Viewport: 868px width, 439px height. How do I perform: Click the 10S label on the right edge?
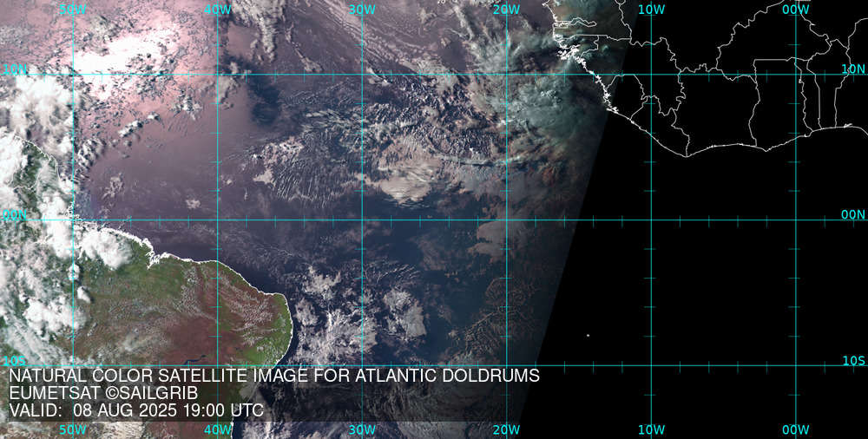pos(853,361)
